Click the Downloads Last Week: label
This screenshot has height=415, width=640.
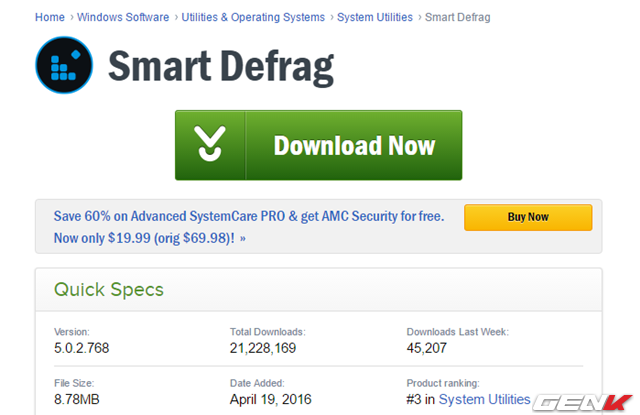coord(458,332)
